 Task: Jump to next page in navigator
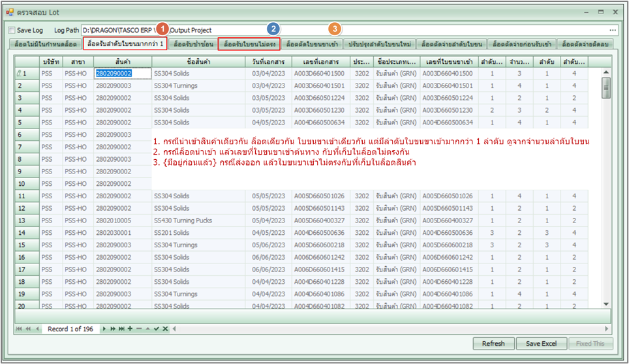pyautogui.click(x=112, y=329)
